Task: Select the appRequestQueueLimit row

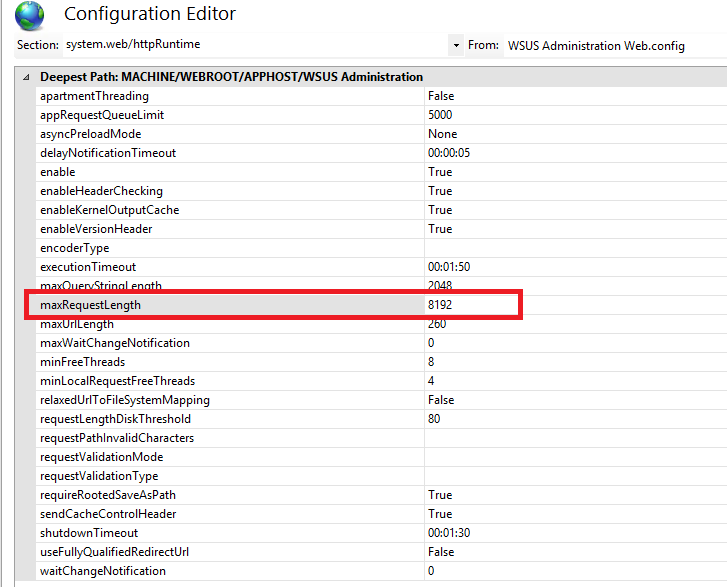Action: click(x=381, y=115)
